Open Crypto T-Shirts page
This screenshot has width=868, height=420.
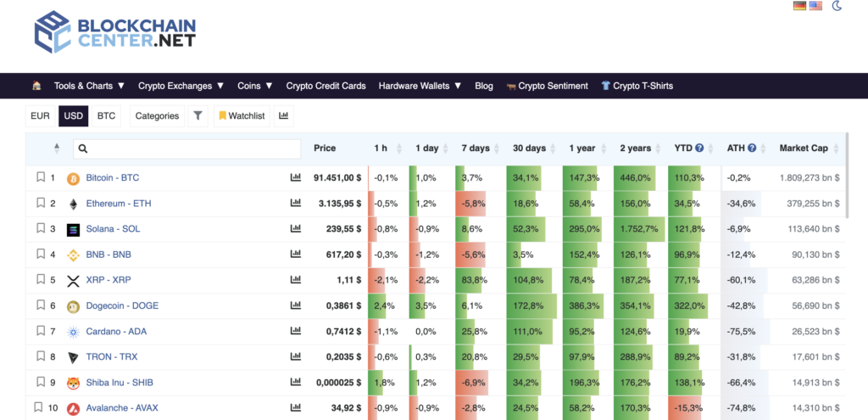tap(637, 86)
